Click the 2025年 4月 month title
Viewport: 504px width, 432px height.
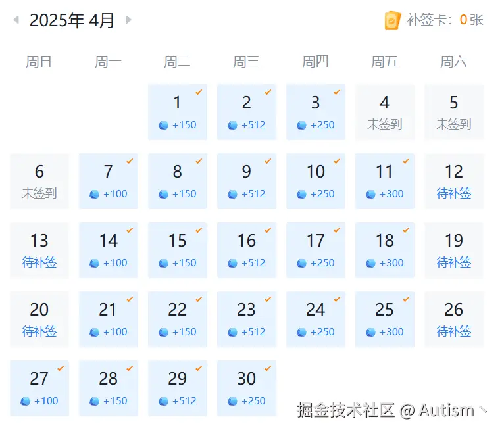coord(72,20)
